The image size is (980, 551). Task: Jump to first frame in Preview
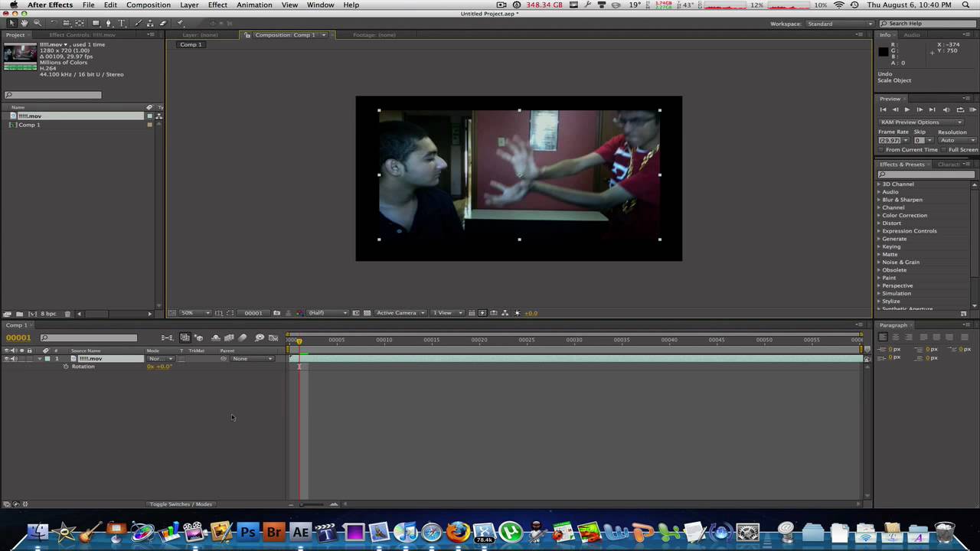pos(883,109)
